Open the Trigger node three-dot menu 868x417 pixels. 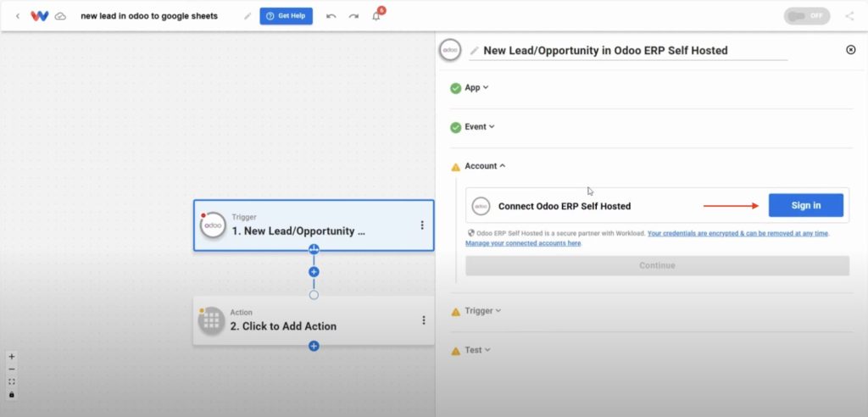pos(422,225)
